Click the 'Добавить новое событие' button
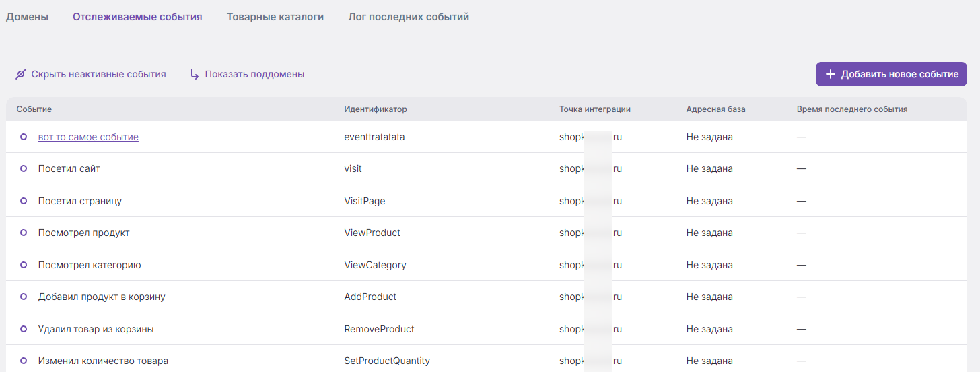The width and height of the screenshot is (980, 372). coord(891,74)
